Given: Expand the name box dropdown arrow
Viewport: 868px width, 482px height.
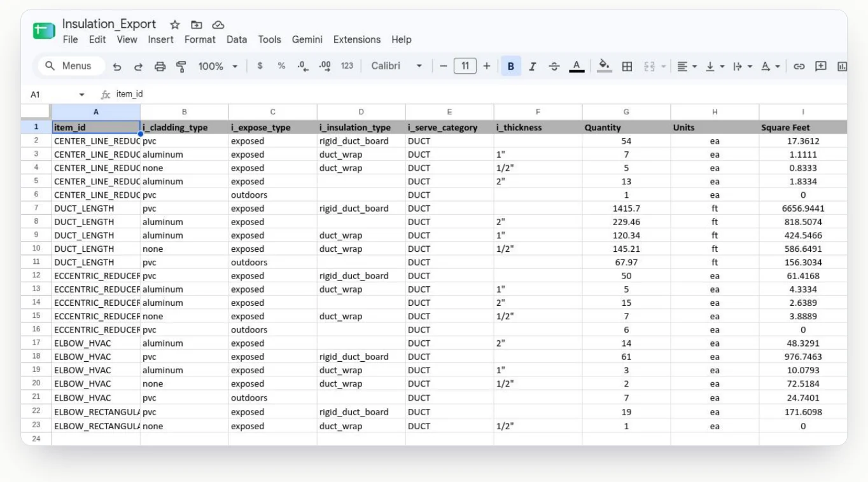Looking at the screenshot, I should [81, 95].
